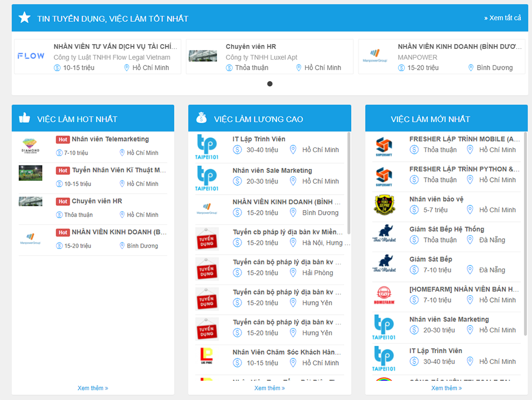Screen dimensions: 532x400
Task: Click the thumbs-up icon beside Việc Làm Hot Nhất
Action: (24, 119)
